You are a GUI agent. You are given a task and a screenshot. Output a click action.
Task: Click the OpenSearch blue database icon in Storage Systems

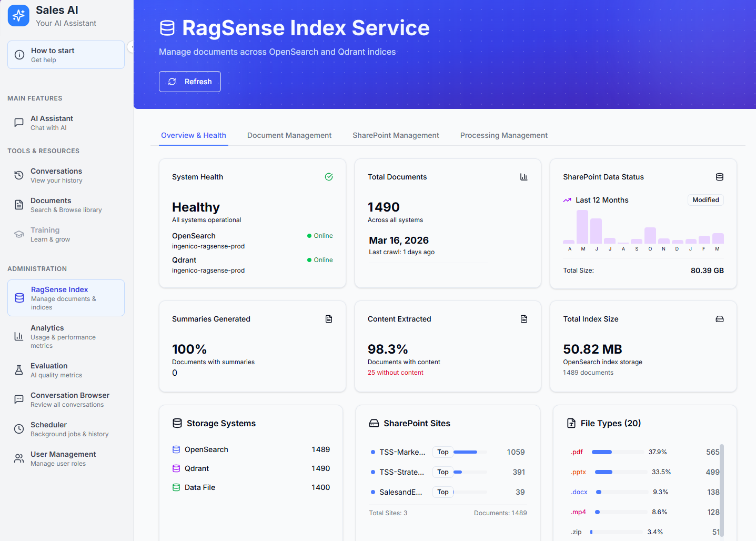[176, 449]
